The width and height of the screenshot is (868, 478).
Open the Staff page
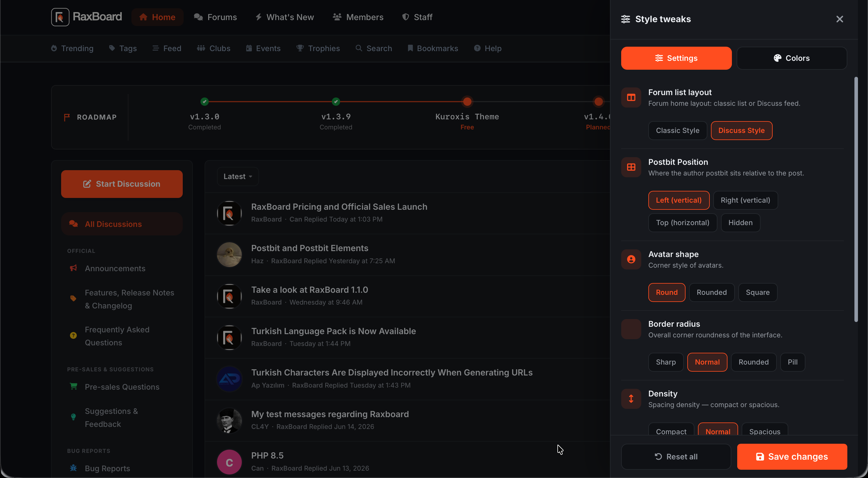pos(417,17)
